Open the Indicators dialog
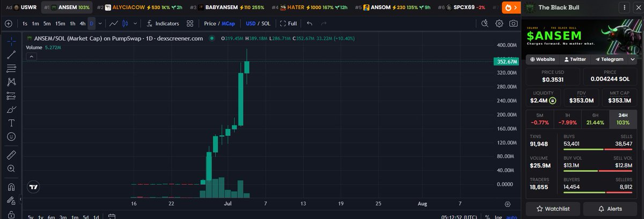The width and height of the screenshot is (644, 219). click(x=163, y=24)
